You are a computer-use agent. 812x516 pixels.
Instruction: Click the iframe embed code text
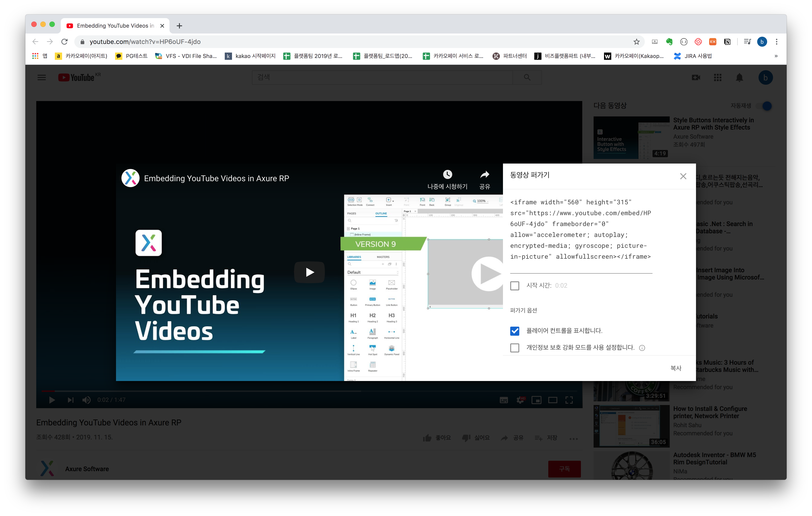coord(581,229)
